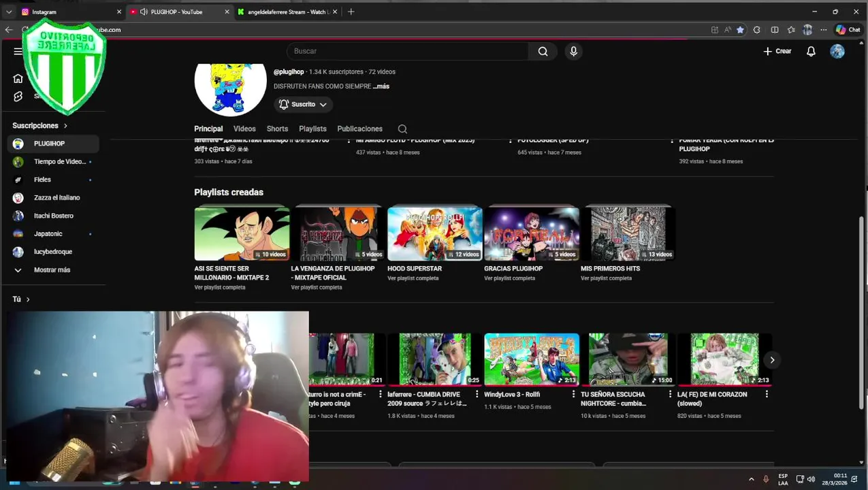868x490 pixels.
Task: Open Playlists creadas section heading
Action: (229, 192)
